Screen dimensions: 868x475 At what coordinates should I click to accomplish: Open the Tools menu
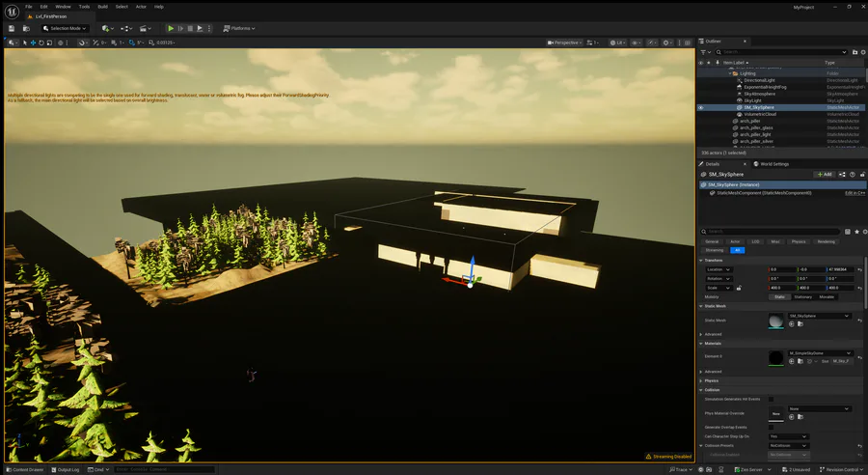click(x=84, y=7)
